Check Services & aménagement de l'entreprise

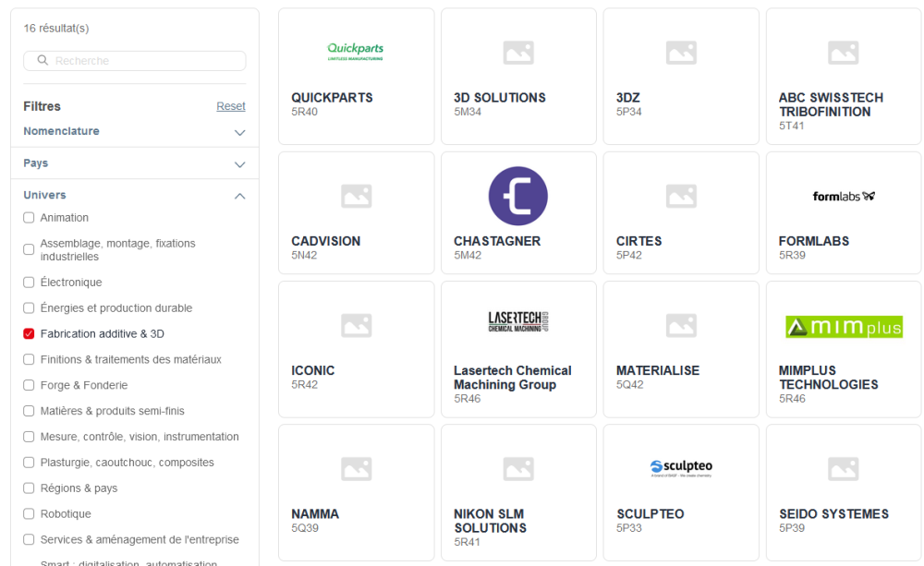(29, 539)
